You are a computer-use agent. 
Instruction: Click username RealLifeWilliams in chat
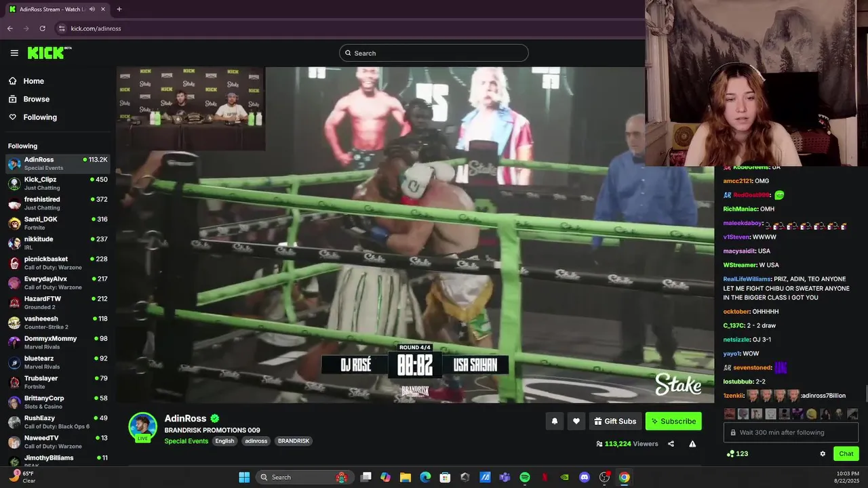tap(747, 279)
